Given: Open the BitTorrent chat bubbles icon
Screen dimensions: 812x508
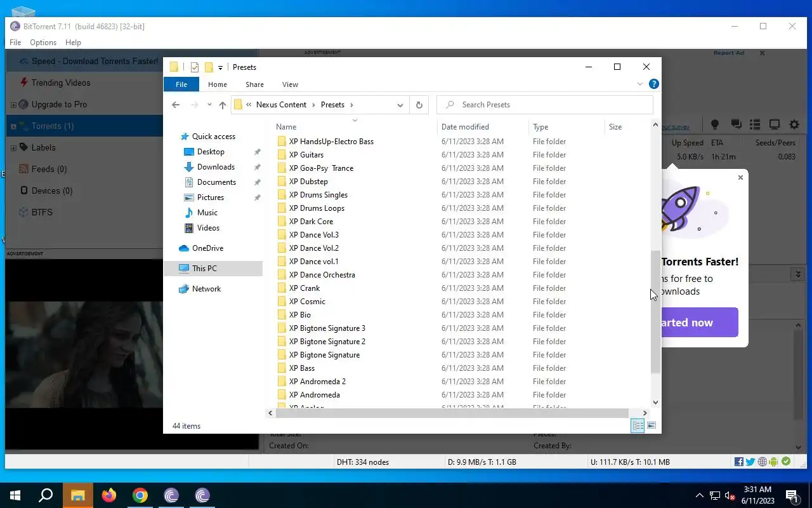Looking at the screenshot, I should click(736, 124).
